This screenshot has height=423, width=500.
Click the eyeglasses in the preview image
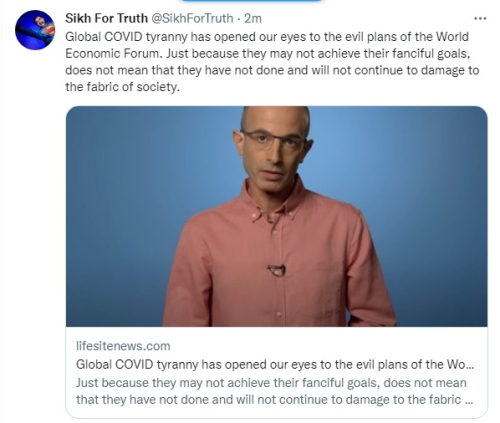click(x=273, y=140)
